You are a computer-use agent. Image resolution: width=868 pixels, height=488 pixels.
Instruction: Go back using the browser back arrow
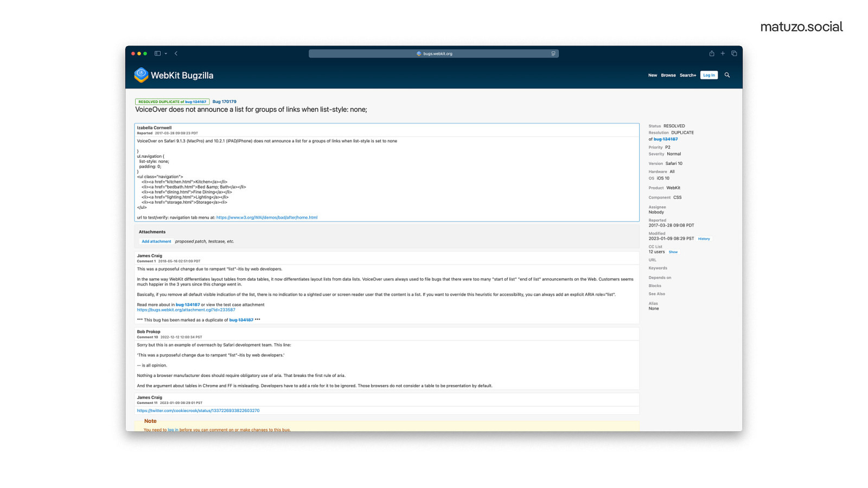[x=176, y=54]
